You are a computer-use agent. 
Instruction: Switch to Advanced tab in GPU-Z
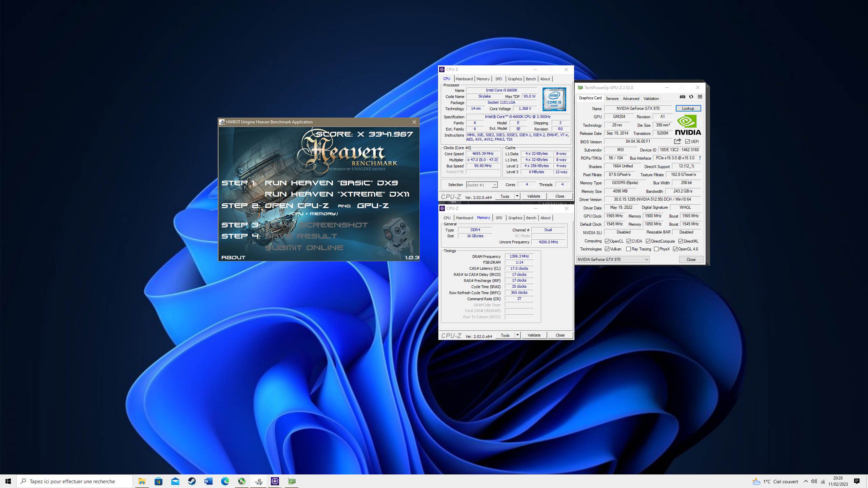coord(631,99)
